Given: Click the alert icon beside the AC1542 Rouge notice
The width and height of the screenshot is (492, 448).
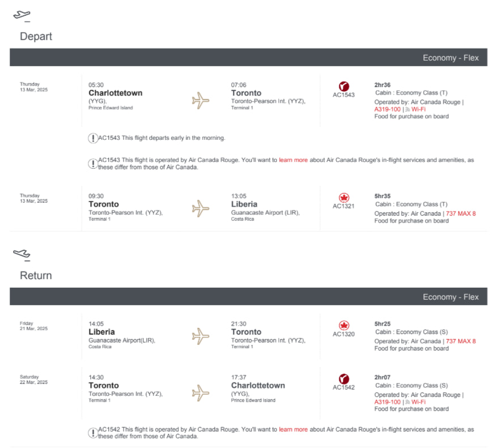Looking at the screenshot, I should click(x=93, y=433).
